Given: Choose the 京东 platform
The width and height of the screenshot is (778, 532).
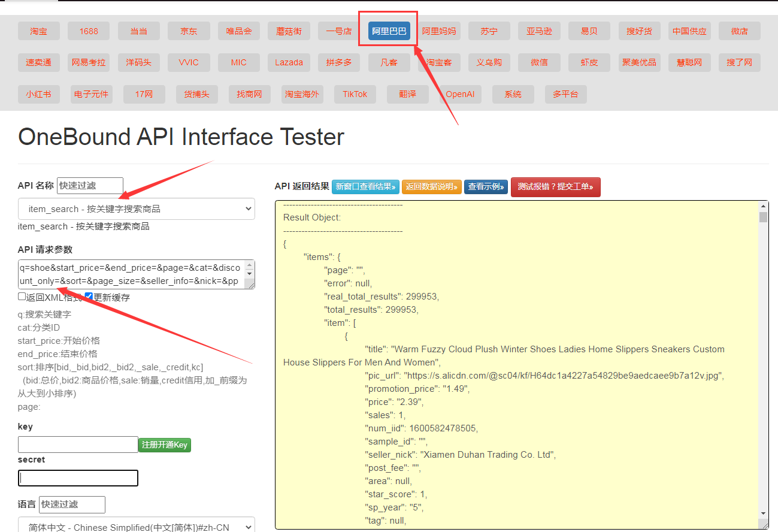Looking at the screenshot, I should (x=189, y=31).
